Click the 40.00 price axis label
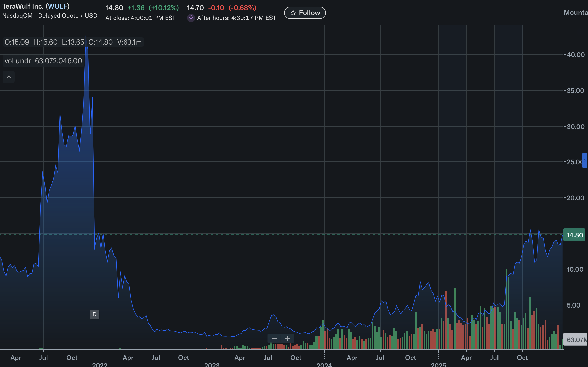The height and width of the screenshot is (367, 588). [575, 55]
